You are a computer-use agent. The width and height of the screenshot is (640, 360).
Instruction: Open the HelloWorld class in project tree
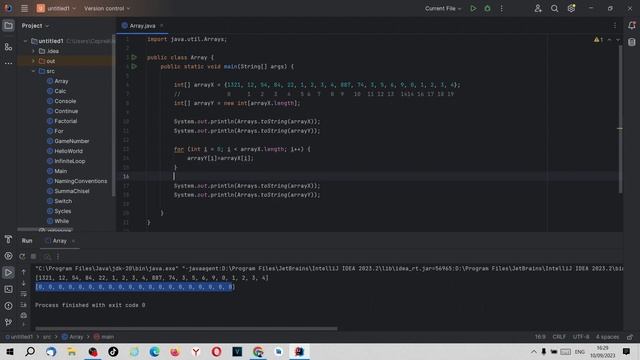click(x=68, y=151)
